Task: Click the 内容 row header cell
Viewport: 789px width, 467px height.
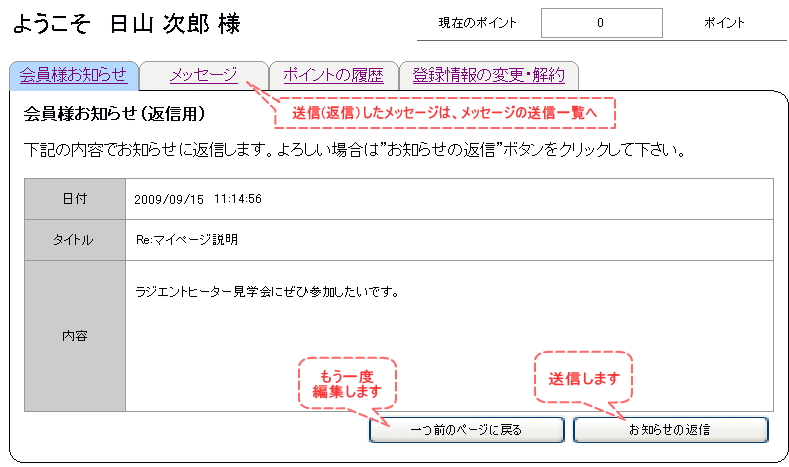Action: 75,336
